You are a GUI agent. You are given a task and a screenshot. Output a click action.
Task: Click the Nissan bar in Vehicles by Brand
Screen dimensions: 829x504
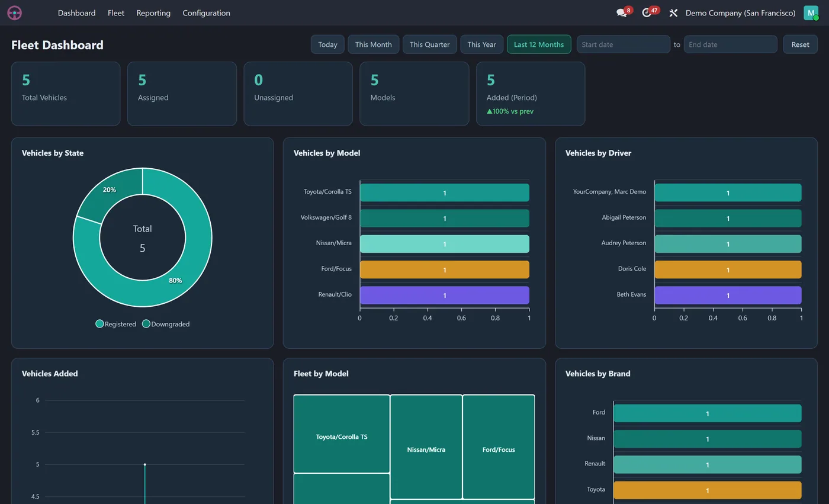[x=708, y=439]
